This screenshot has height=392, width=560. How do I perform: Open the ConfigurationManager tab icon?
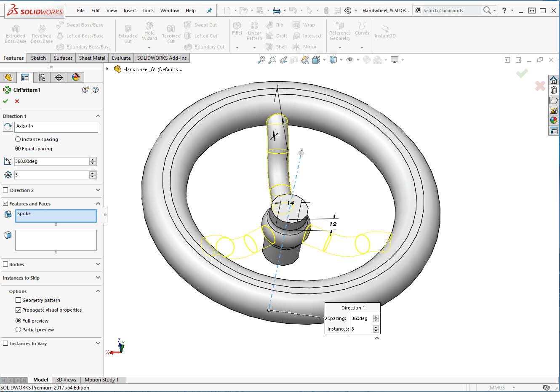(x=42, y=77)
